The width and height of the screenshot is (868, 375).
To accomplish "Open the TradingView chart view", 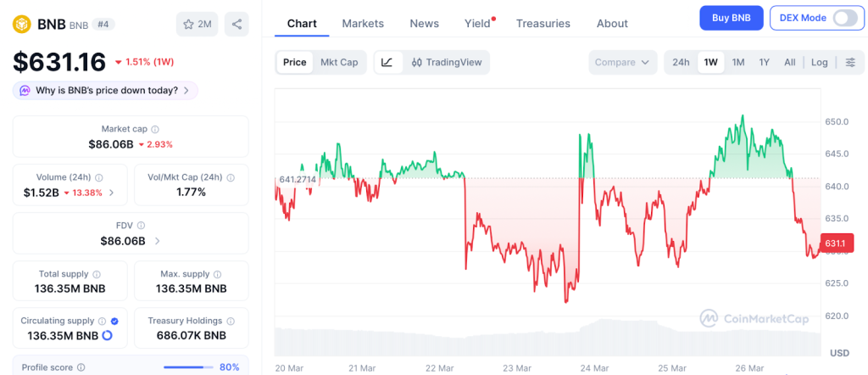I will [x=446, y=62].
